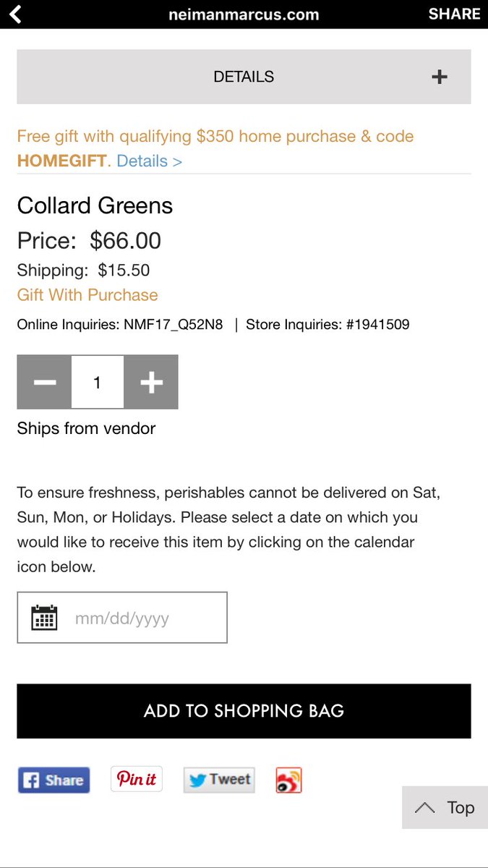The image size is (488, 868).
Task: Click the mm/dd/yyyy delivery date field
Action: click(x=122, y=618)
